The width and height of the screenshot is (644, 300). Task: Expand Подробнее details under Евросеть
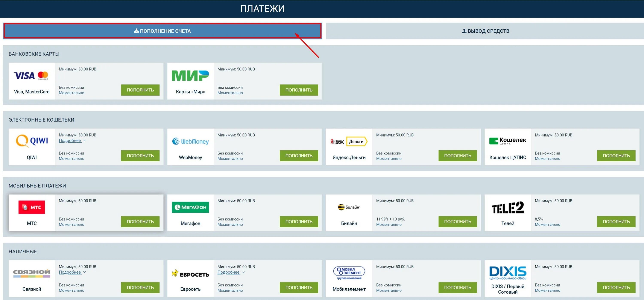pos(231,272)
